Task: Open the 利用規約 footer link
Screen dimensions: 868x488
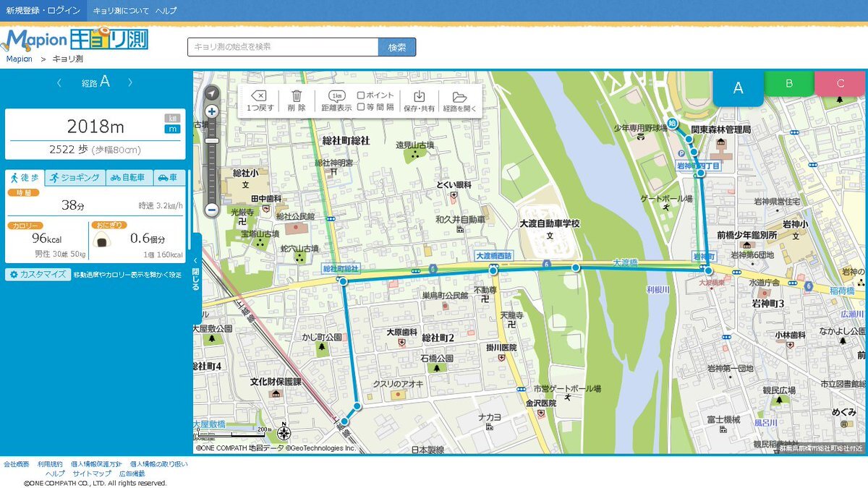Action: point(50,463)
